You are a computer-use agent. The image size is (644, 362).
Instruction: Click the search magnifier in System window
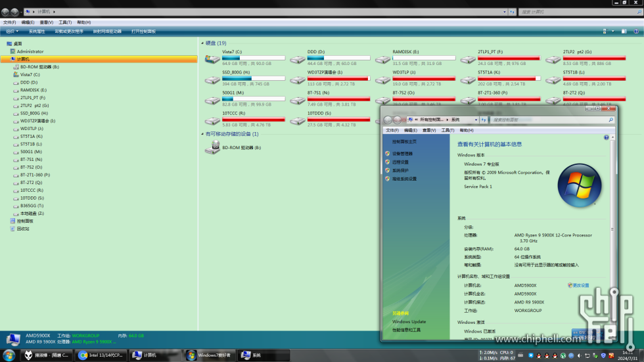(610, 120)
